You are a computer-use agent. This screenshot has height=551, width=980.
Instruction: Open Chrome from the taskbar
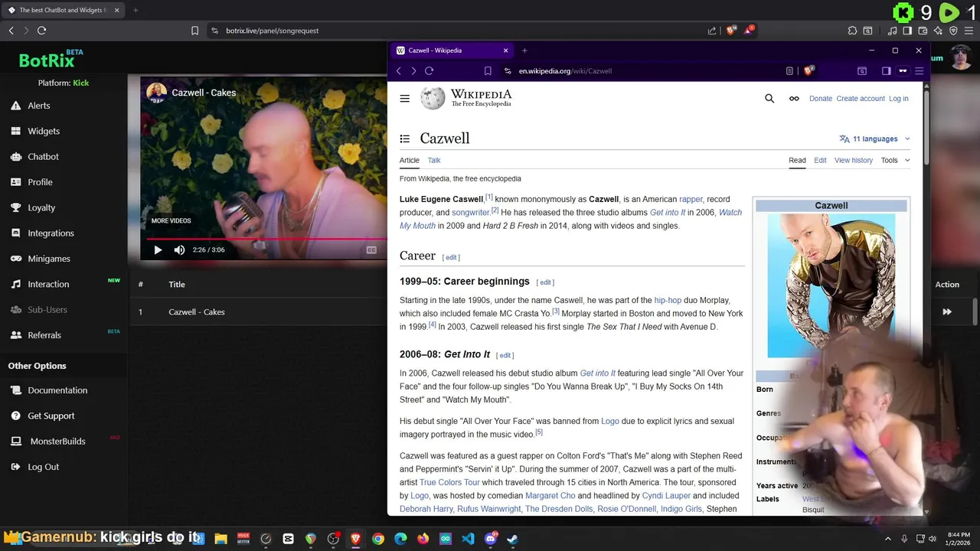point(378,539)
